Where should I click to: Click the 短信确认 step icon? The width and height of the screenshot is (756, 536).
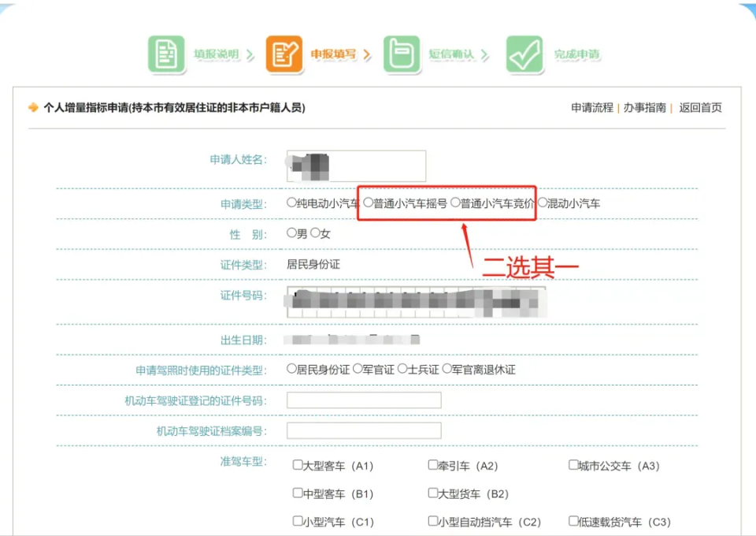click(402, 54)
